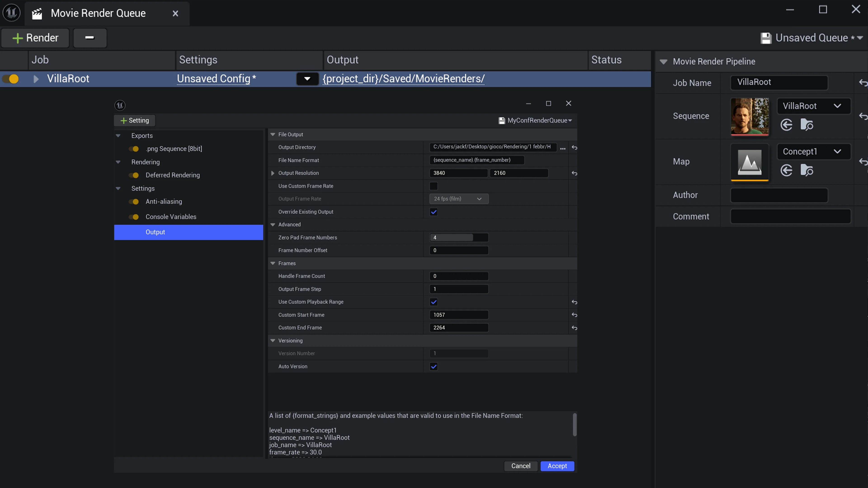The height and width of the screenshot is (488, 868).
Task: Adjust the Zero Pad Frame Numbers slider
Action: click(459, 237)
